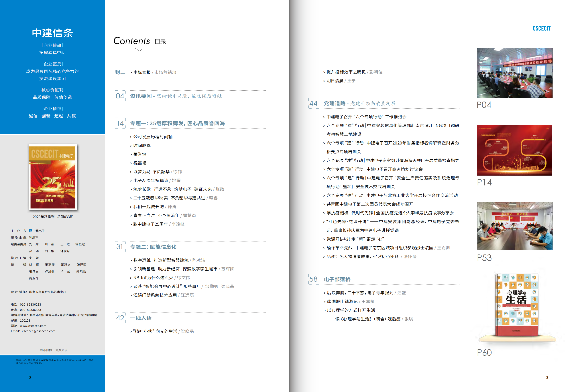Viewport: 578px width, 392px height.
Task: Click the bracketed page number 58
Action: [x=314, y=279]
